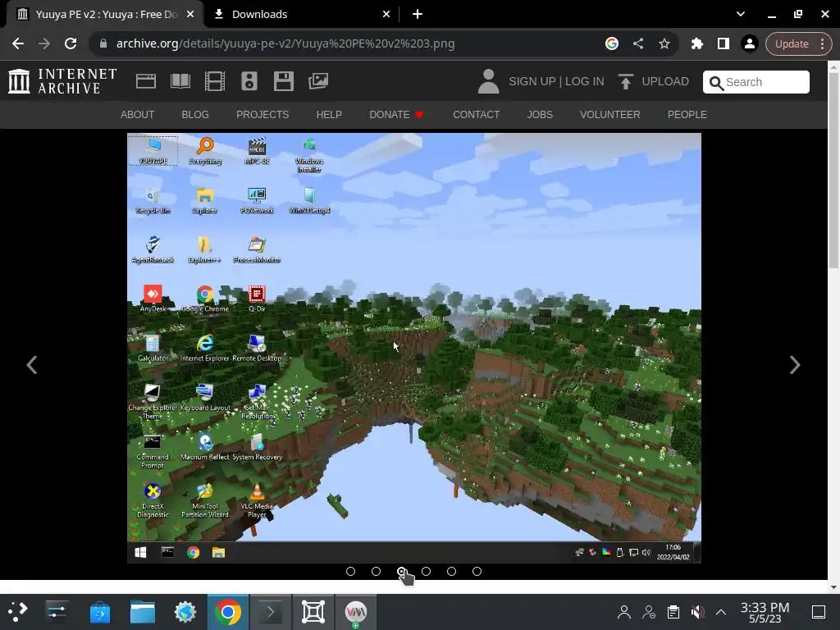840x630 pixels.
Task: Click the user avatar icon
Action: point(488,81)
